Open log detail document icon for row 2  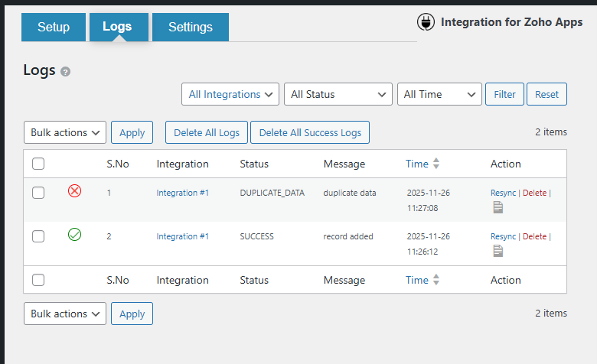pos(498,251)
